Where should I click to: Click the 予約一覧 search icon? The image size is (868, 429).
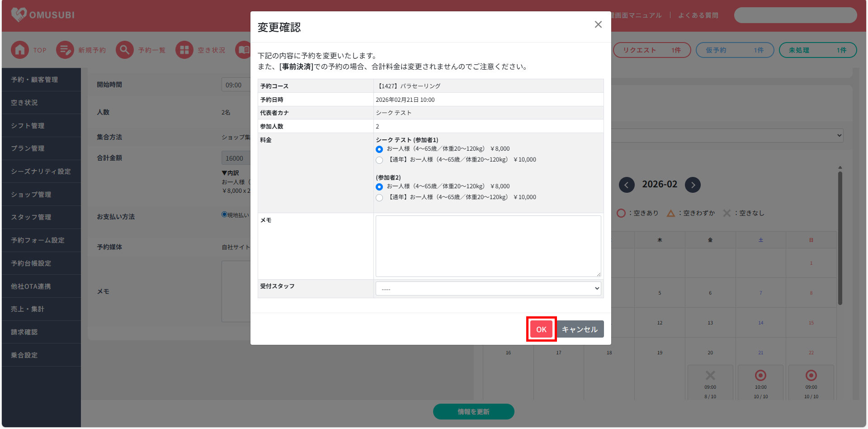coord(124,50)
